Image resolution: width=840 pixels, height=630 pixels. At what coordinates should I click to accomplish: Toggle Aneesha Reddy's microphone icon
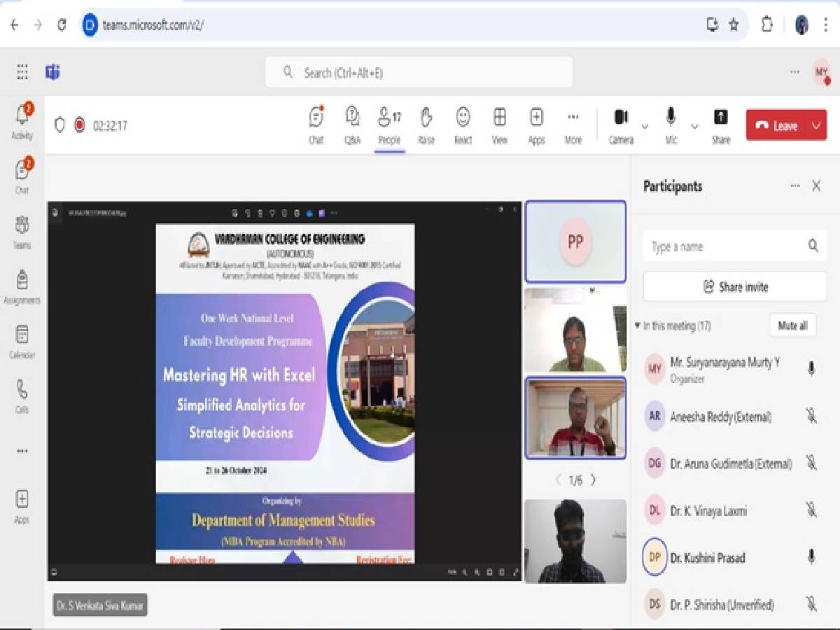coord(811,416)
